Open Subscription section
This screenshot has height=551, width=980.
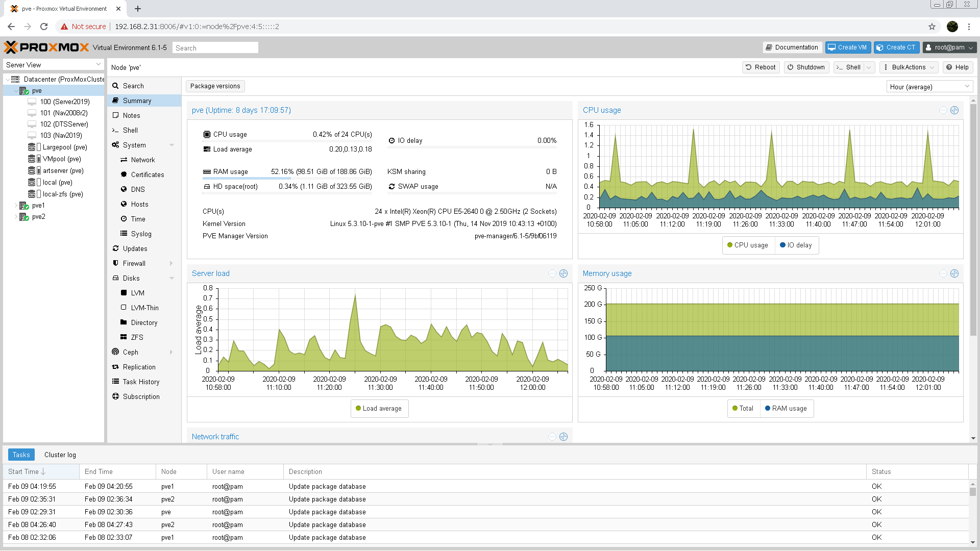(141, 396)
